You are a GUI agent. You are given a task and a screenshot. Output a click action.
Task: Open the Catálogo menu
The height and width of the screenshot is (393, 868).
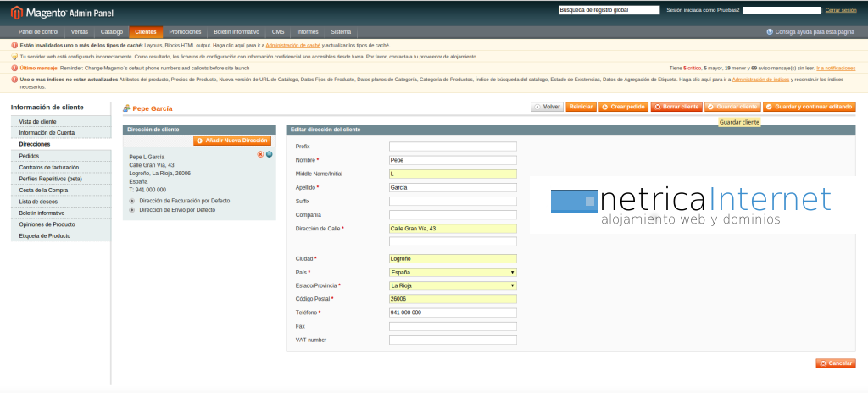(112, 32)
